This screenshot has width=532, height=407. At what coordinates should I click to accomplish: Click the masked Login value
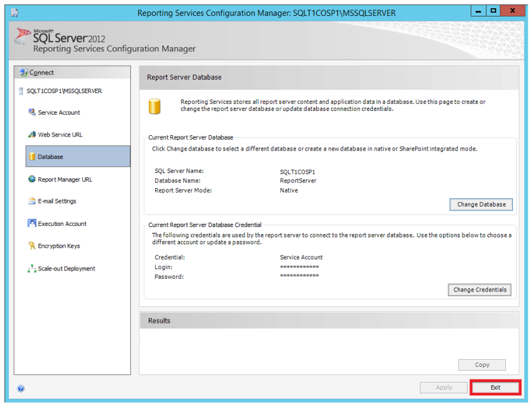point(300,267)
